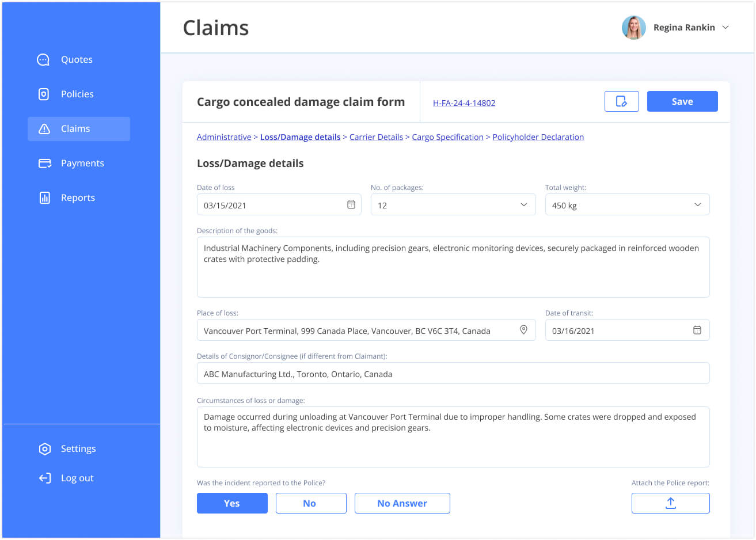
Task: Open the Date of loss calendar picker
Action: pyautogui.click(x=351, y=205)
